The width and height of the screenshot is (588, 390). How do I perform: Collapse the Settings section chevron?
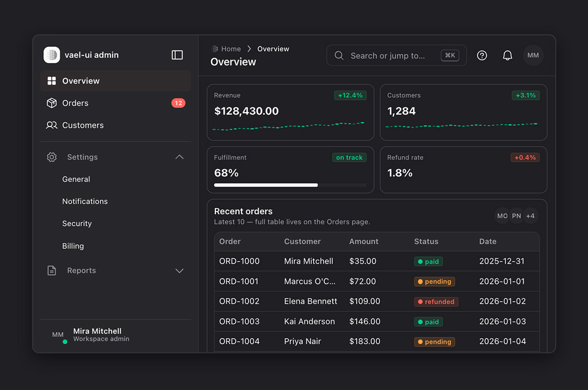179,157
